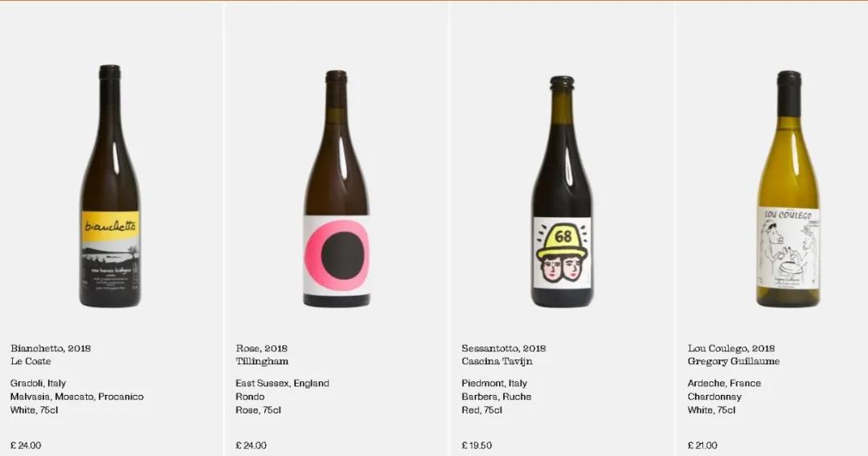868x456 pixels.
Task: Click the Malvasia, Moscato, Procanico grape text
Action: click(76, 396)
